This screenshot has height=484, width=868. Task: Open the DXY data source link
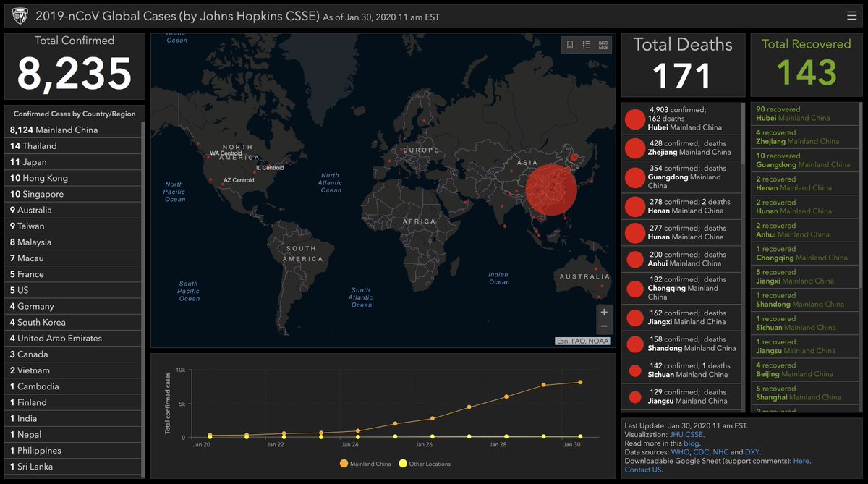click(752, 452)
